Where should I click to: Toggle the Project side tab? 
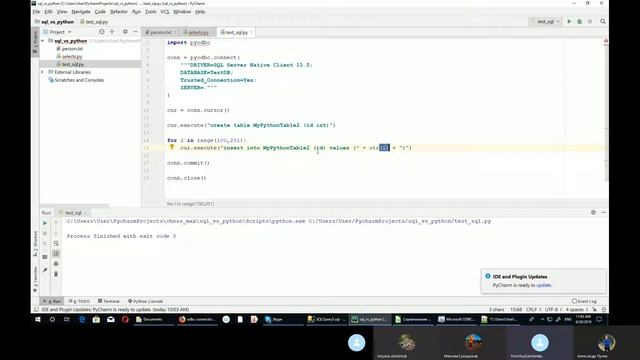[x=36, y=43]
